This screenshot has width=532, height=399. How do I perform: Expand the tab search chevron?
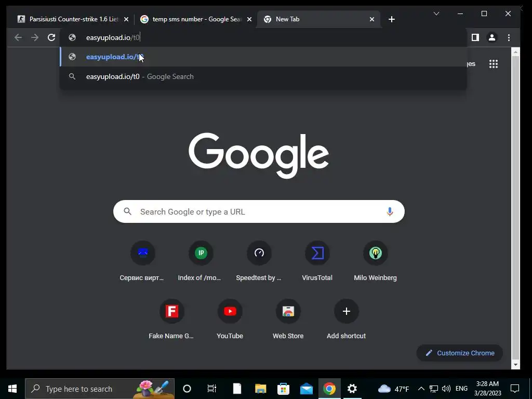coord(436,14)
